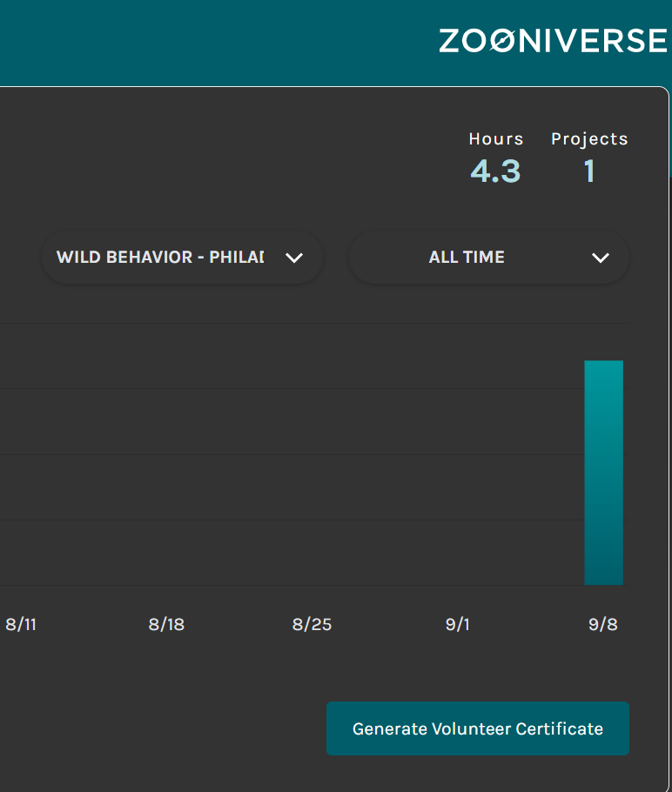Select the Projects count value 1
Screen dimensions: 672x792
tap(589, 171)
